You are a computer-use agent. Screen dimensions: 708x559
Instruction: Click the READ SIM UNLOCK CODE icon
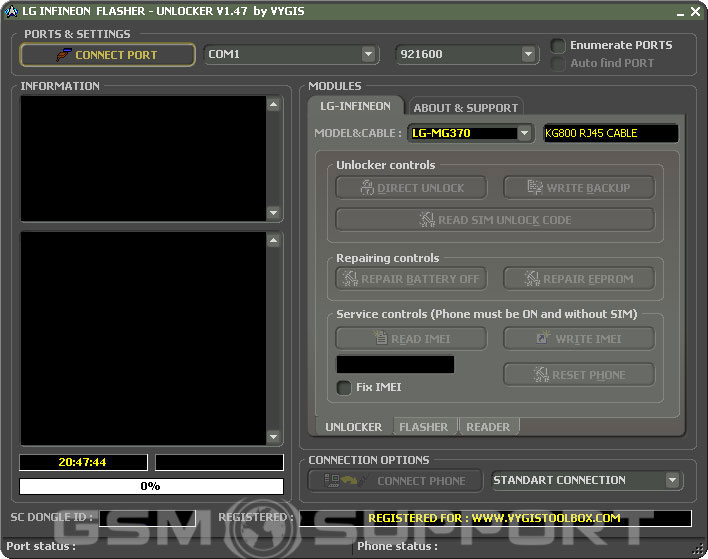click(x=427, y=219)
